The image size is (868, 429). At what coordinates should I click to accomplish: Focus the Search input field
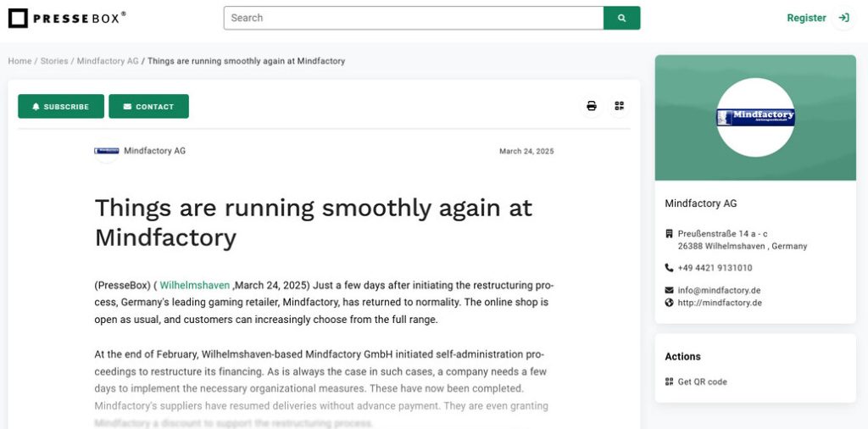[414, 18]
